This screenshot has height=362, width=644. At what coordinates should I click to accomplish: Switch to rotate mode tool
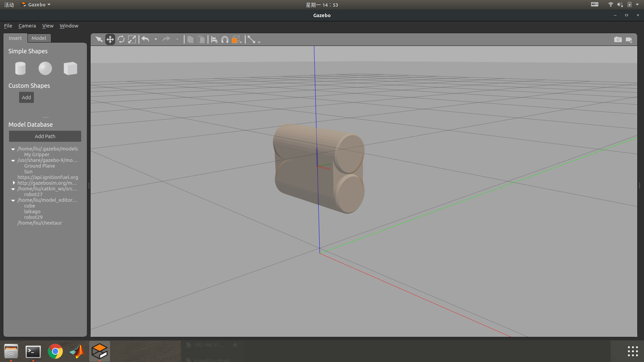(x=121, y=40)
